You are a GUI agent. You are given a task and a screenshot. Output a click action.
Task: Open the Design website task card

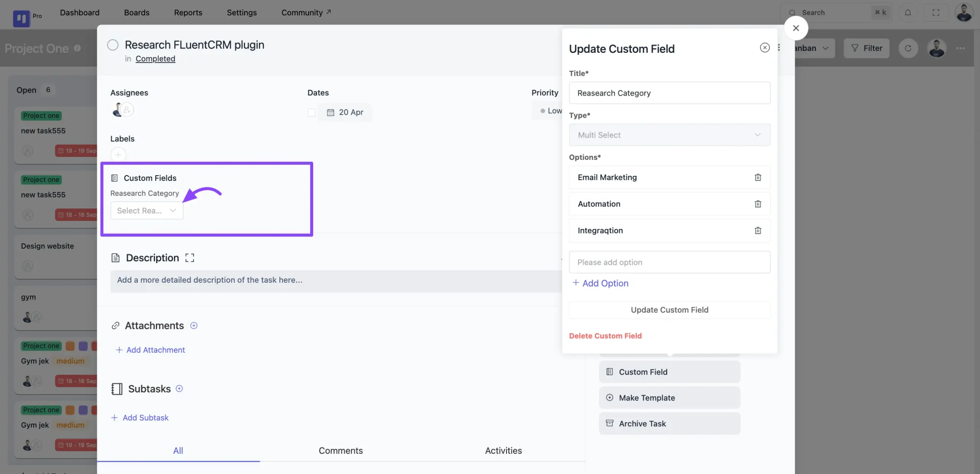pyautogui.click(x=56, y=256)
